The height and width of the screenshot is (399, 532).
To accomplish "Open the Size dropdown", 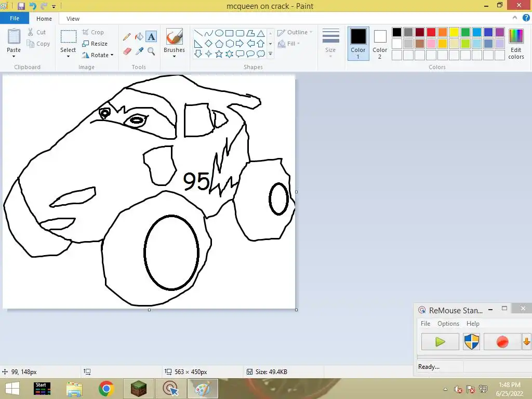I will (x=330, y=44).
